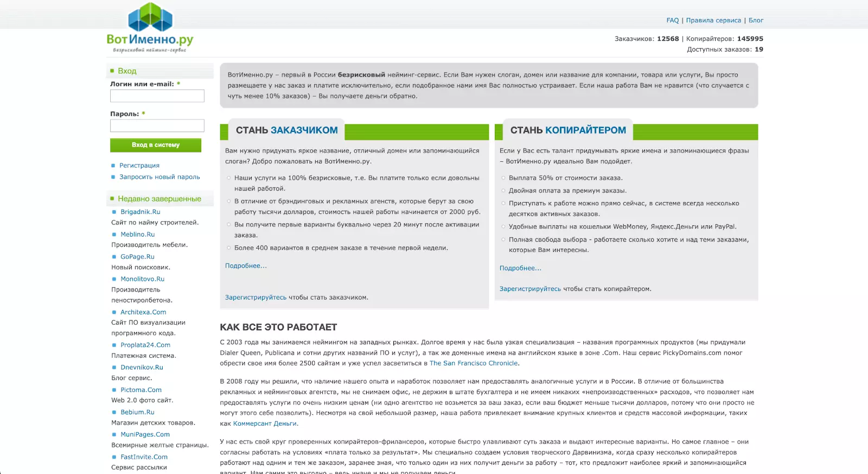Click the Магазин детских товаров description
The height and width of the screenshot is (474, 868).
click(x=154, y=423)
